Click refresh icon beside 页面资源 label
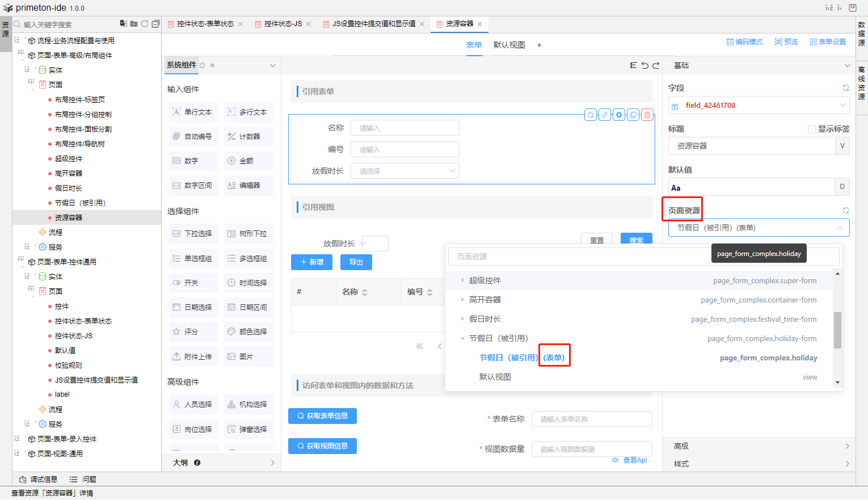Viewport: 868px width, 500px height. click(x=845, y=211)
